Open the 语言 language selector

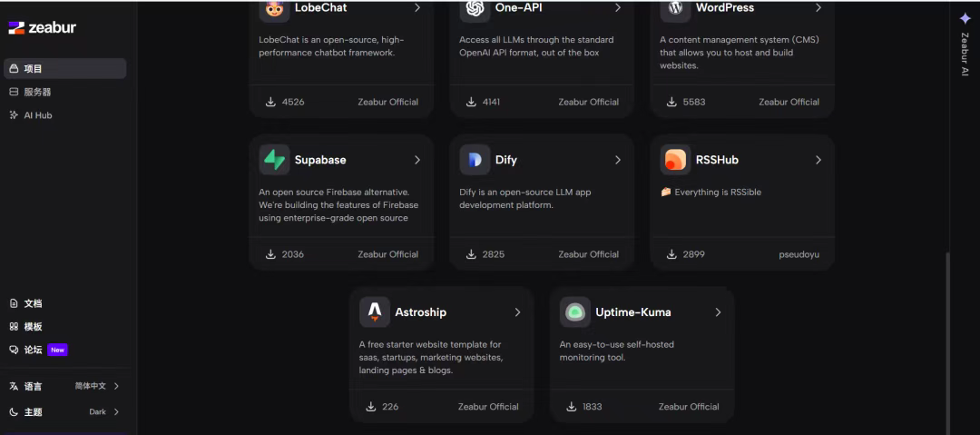[64, 386]
